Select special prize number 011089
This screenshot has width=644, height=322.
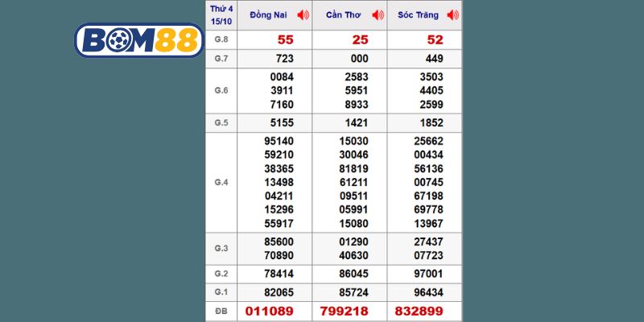[270, 312]
